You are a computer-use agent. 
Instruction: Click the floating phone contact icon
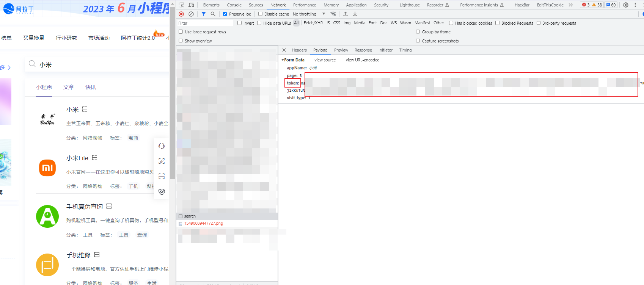pyautogui.click(x=162, y=191)
